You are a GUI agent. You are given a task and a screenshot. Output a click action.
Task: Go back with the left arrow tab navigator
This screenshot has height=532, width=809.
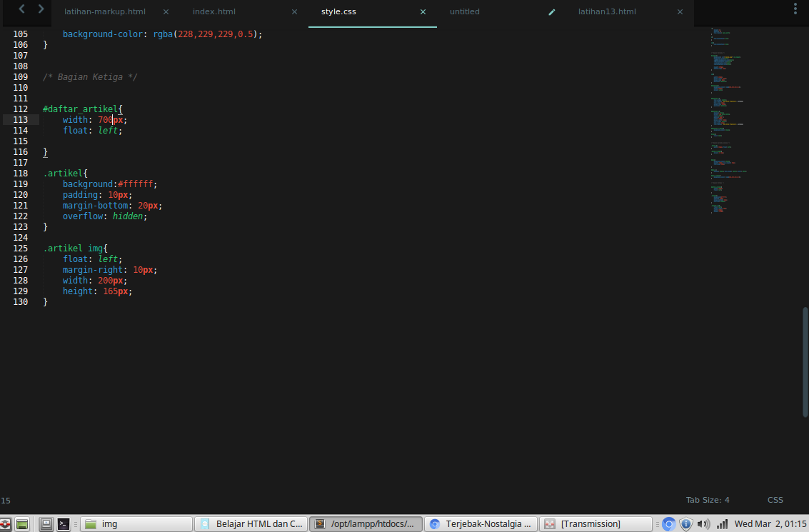click(21, 9)
